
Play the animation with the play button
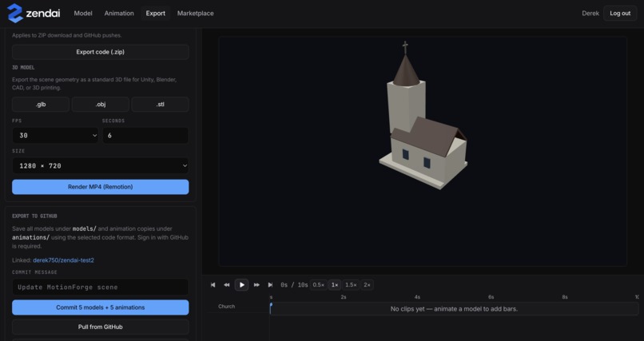(x=241, y=285)
